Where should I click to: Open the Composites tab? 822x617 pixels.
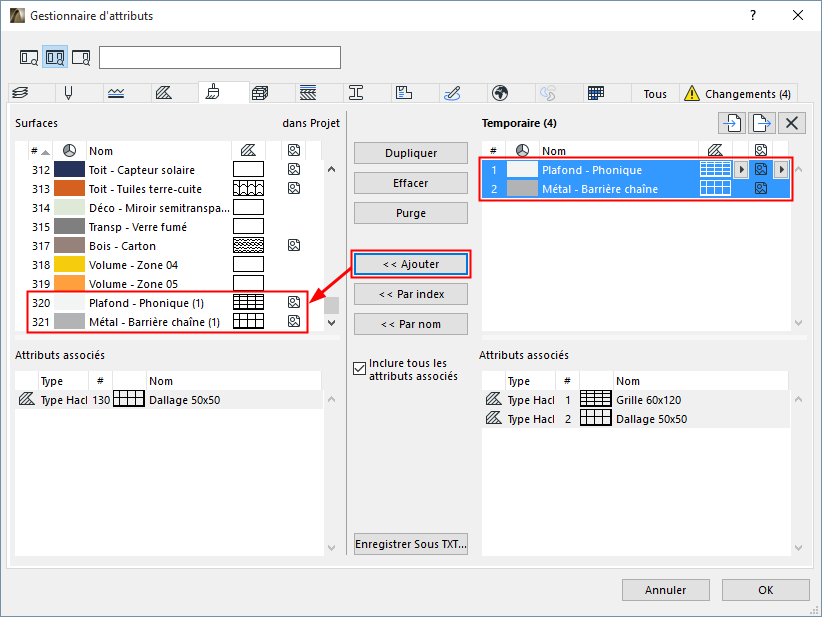(308, 93)
